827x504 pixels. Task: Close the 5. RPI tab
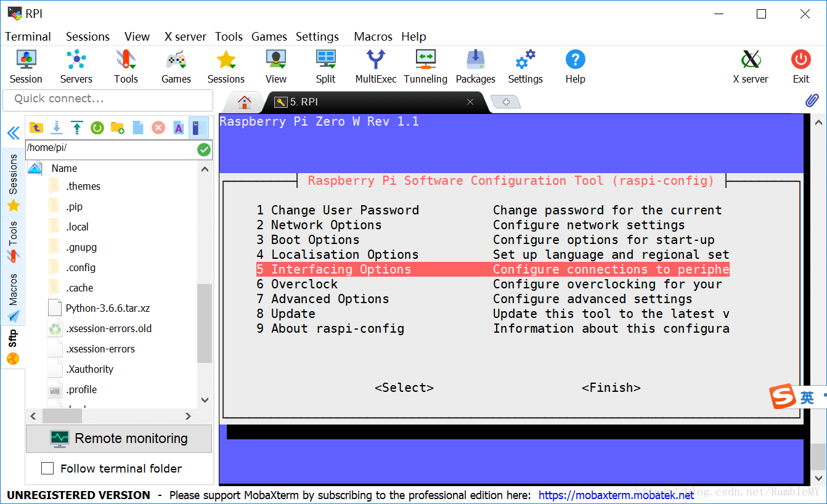point(470,102)
